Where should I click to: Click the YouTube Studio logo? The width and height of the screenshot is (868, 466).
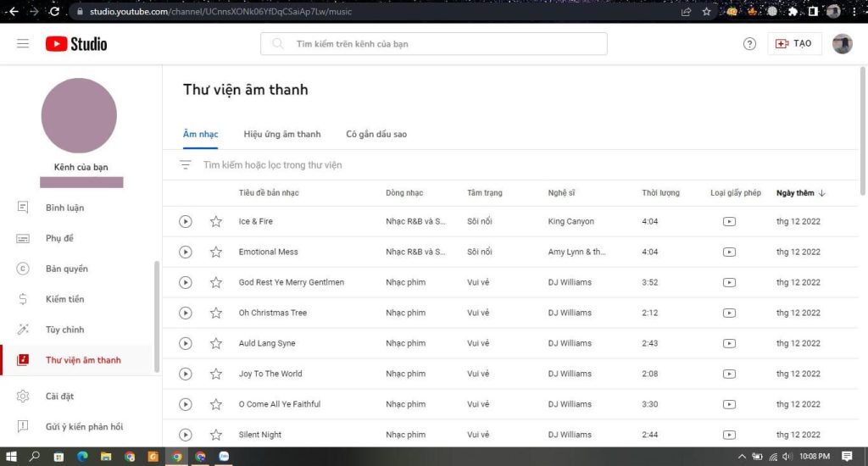pyautogui.click(x=76, y=44)
